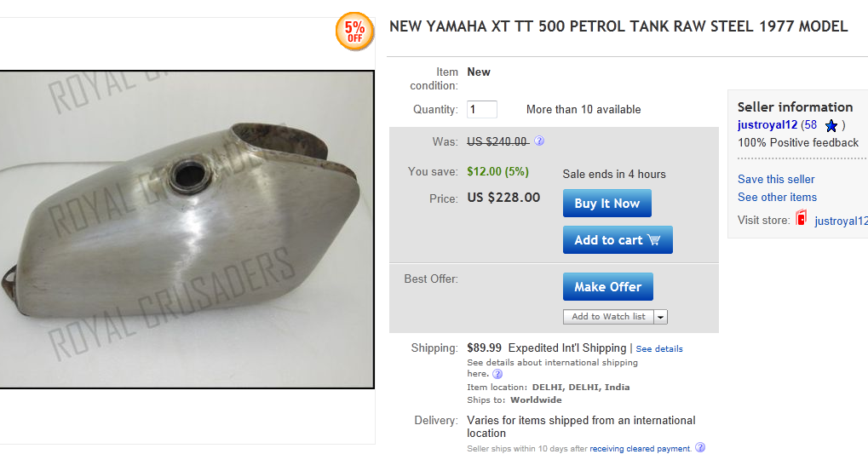Image resolution: width=868 pixels, height=454 pixels.
Task: Click the petrol tank product image
Action: tap(187, 229)
